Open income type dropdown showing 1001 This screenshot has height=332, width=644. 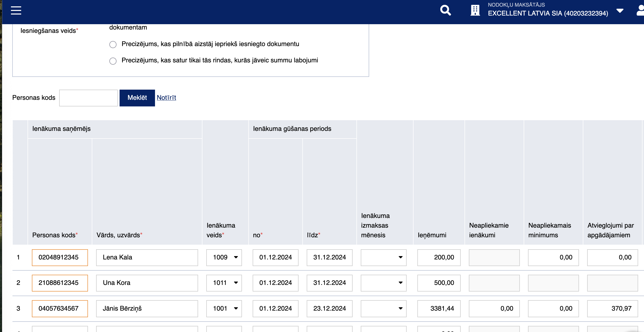(x=224, y=309)
